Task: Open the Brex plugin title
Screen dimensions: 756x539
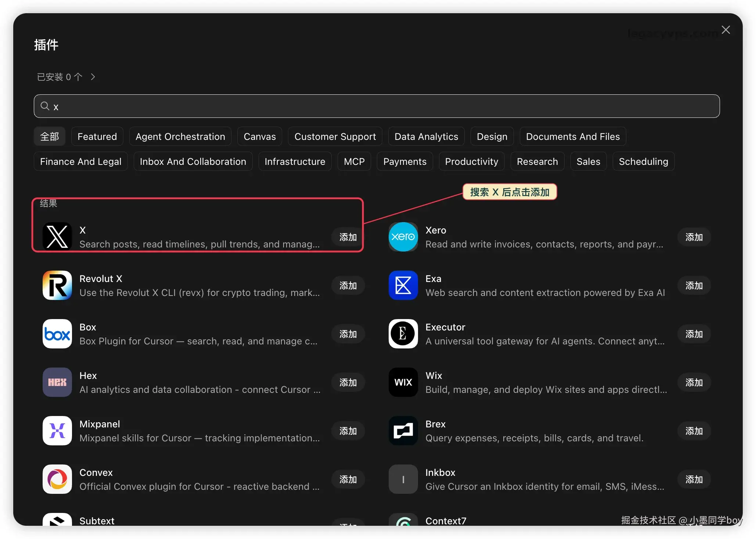Action: point(435,424)
